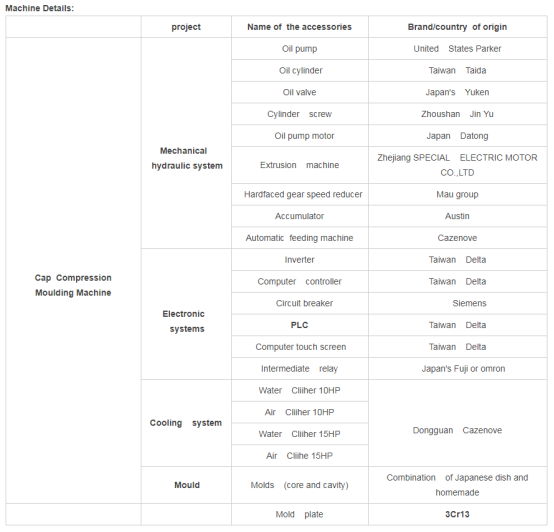Select the 'Water Cliiher 15HP' cell
The height and width of the screenshot is (532, 554).
(x=300, y=434)
